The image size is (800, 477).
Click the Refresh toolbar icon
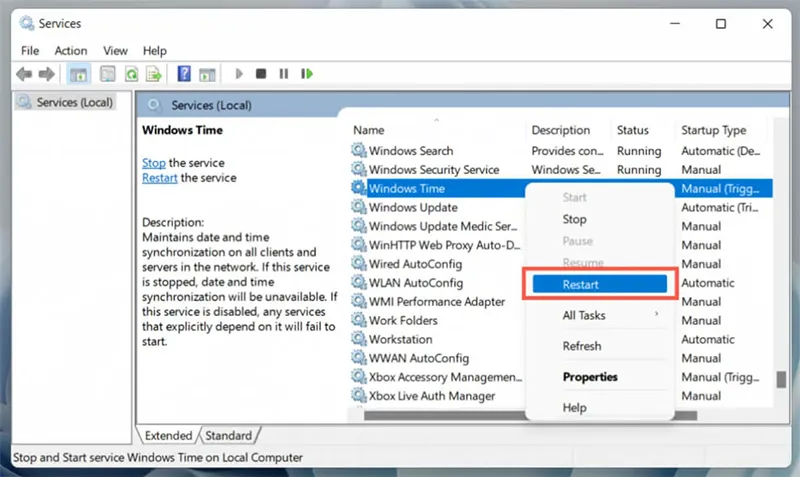[x=131, y=73]
